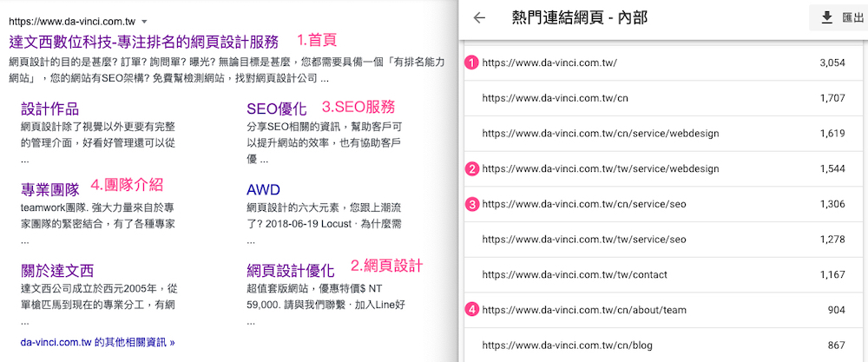Open dropdown arrow next to https://www.da-vinci.com.tw
The image size is (868, 362).
tap(144, 23)
